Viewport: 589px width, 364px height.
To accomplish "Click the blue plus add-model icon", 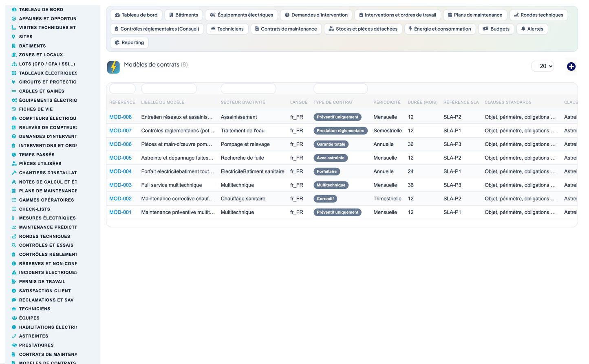I will 571,66.
